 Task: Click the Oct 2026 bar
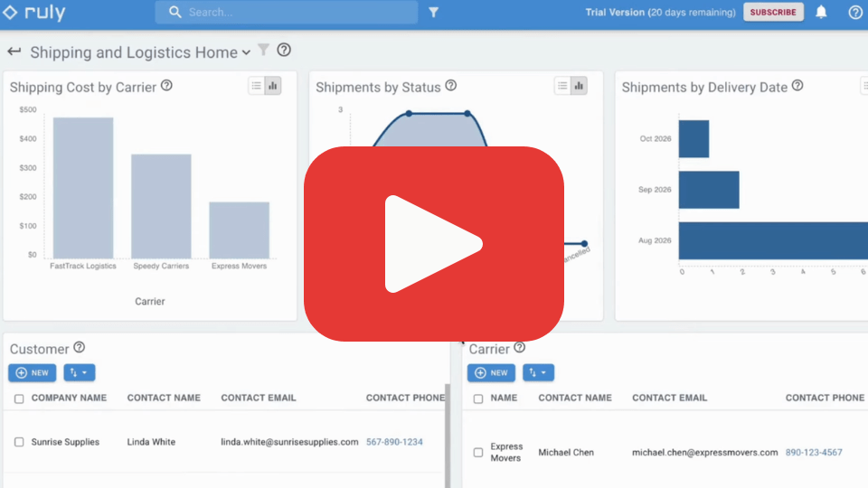point(693,139)
